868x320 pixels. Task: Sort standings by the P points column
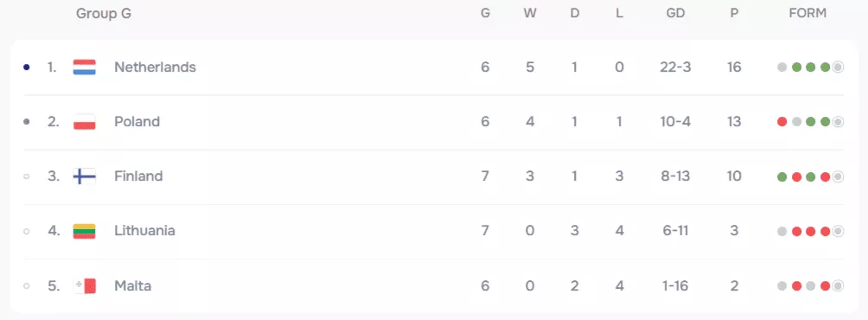coord(734,13)
